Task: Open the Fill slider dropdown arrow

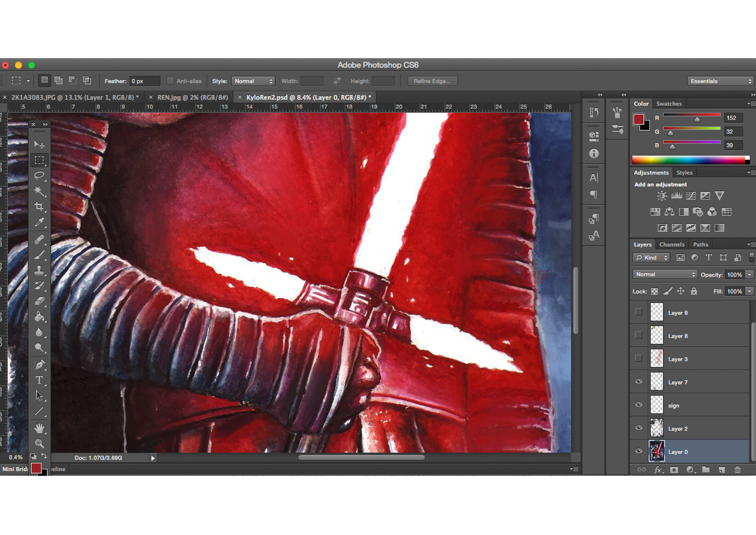Action: coord(750,291)
